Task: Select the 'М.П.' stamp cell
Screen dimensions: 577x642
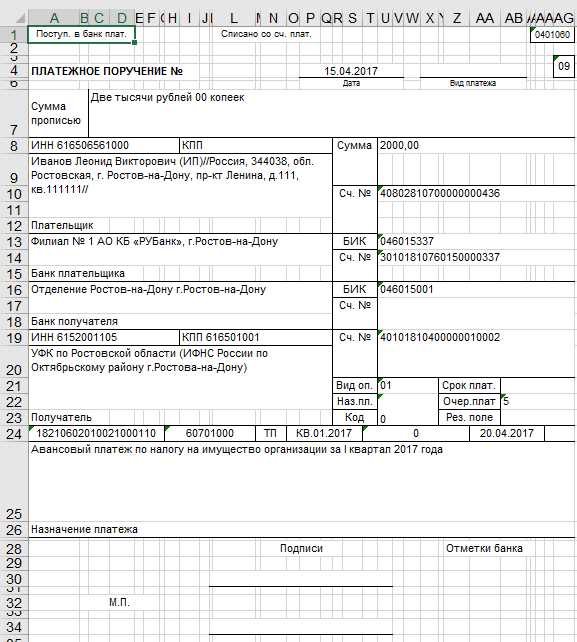Action: (x=120, y=602)
